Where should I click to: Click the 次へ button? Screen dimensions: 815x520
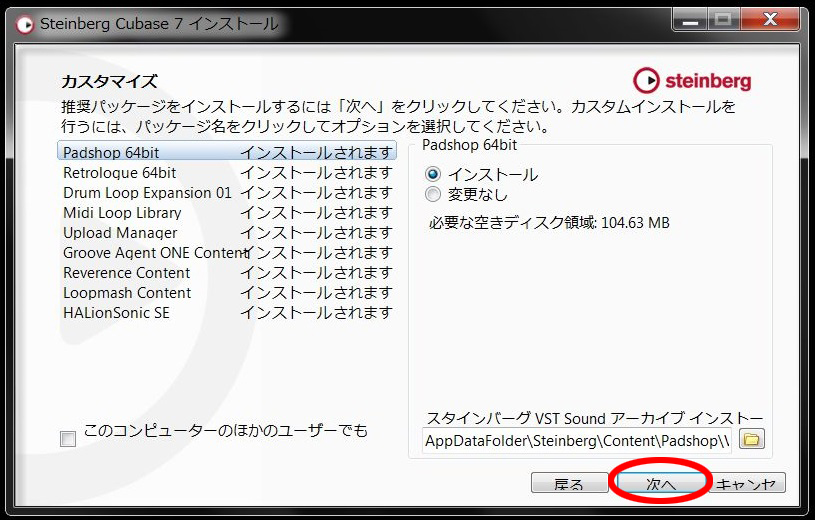pos(659,483)
